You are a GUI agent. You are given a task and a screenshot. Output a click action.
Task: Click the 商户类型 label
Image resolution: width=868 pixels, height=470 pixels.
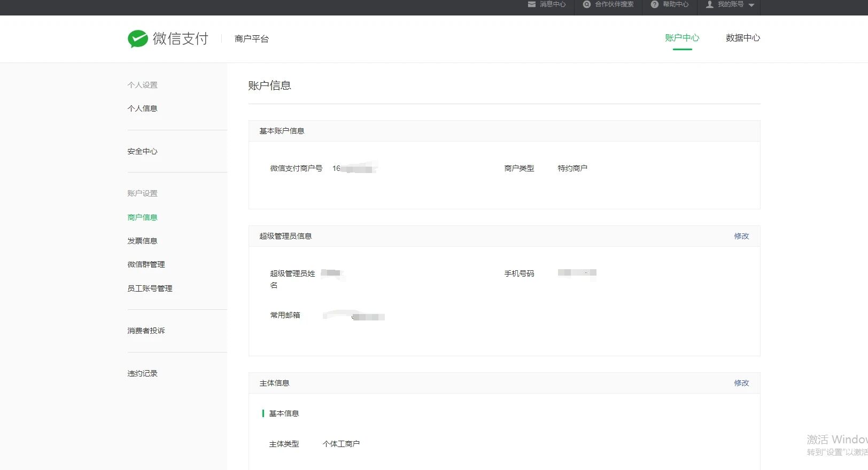tap(519, 168)
